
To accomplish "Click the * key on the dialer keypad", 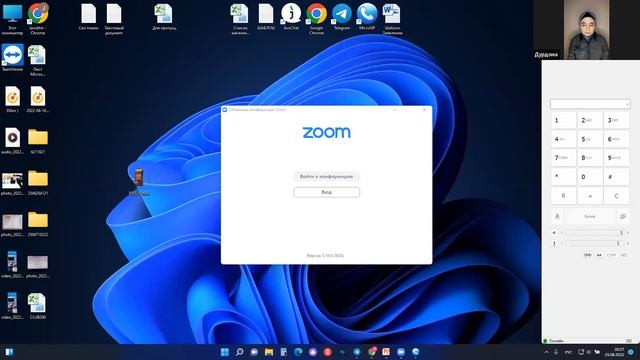I will point(563,177).
